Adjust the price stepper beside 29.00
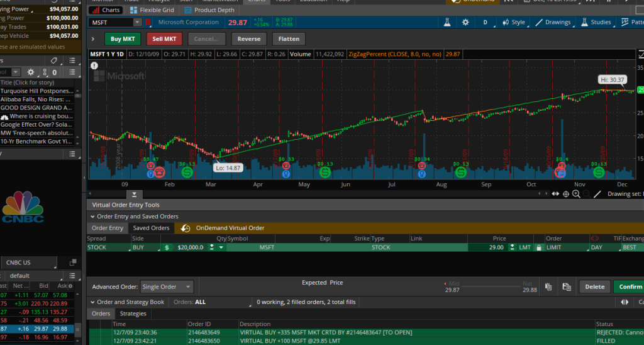This screenshot has height=345, width=644. [512, 247]
